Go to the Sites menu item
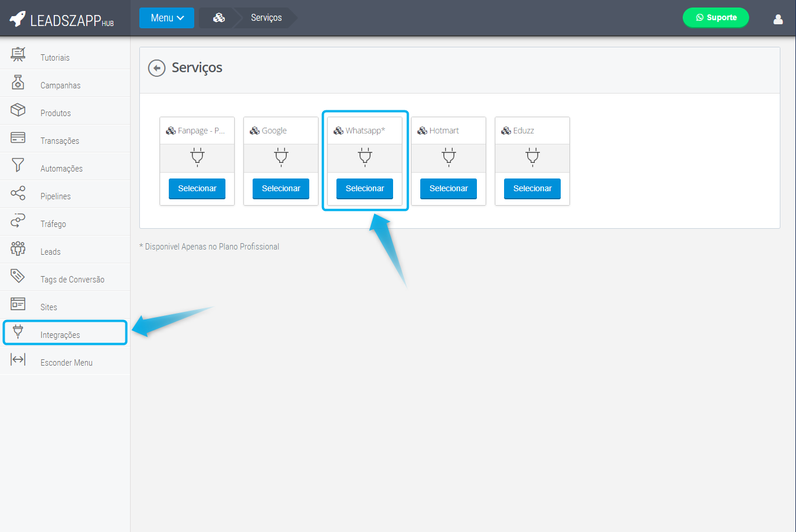The width and height of the screenshot is (796, 532). point(49,307)
